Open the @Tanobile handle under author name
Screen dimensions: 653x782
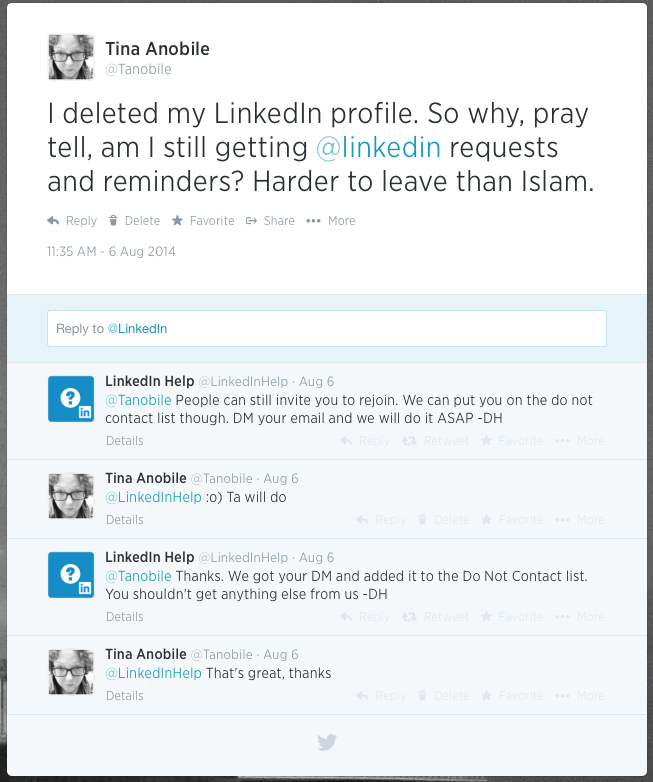138,69
